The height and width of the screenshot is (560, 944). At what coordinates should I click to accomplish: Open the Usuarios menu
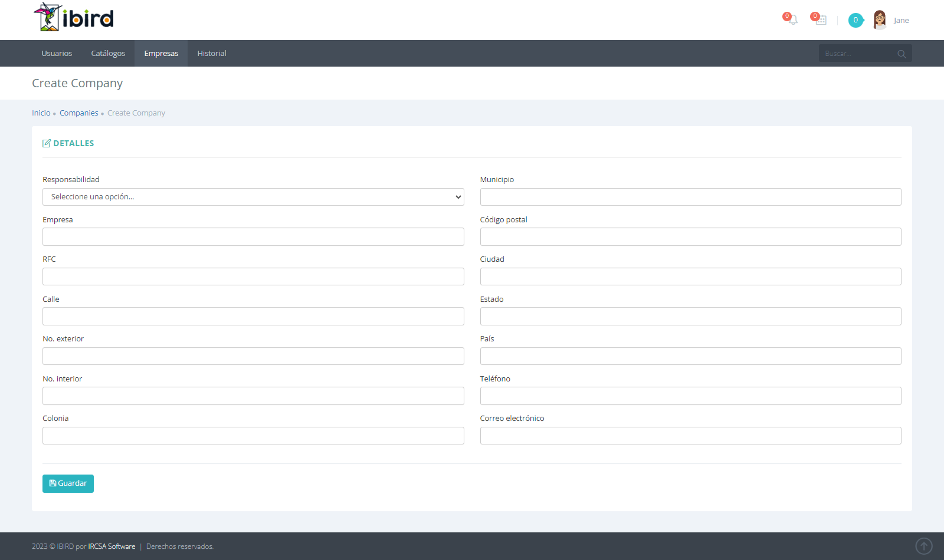click(x=57, y=53)
